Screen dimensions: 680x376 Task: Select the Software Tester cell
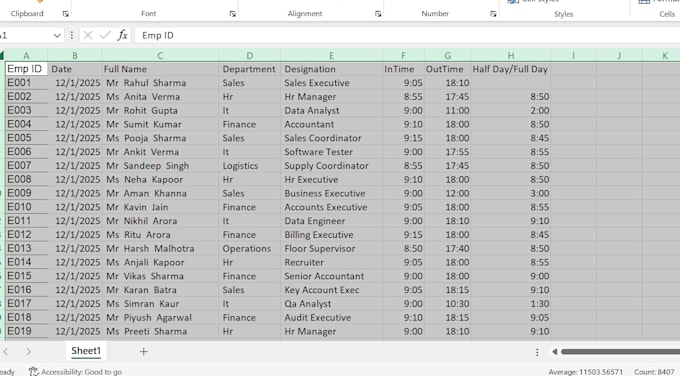[331, 152]
